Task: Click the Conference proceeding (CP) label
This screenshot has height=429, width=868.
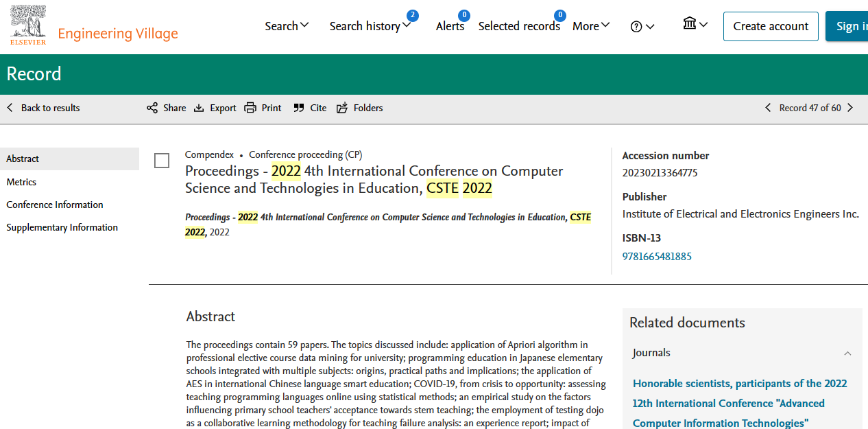Action: (305, 154)
